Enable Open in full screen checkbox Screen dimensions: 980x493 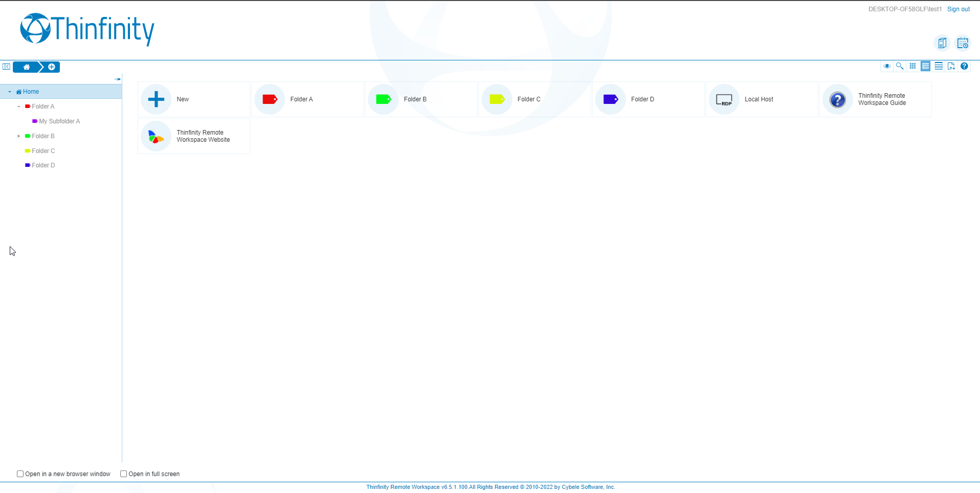123,474
